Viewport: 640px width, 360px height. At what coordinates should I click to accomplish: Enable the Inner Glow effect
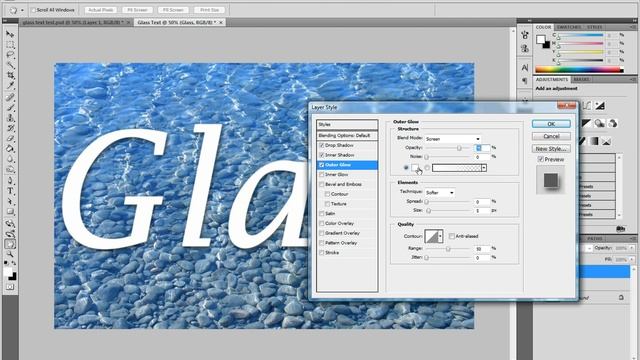[x=322, y=175]
